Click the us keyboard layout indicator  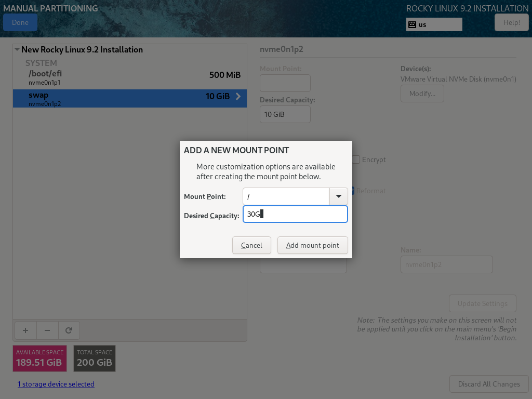click(434, 24)
